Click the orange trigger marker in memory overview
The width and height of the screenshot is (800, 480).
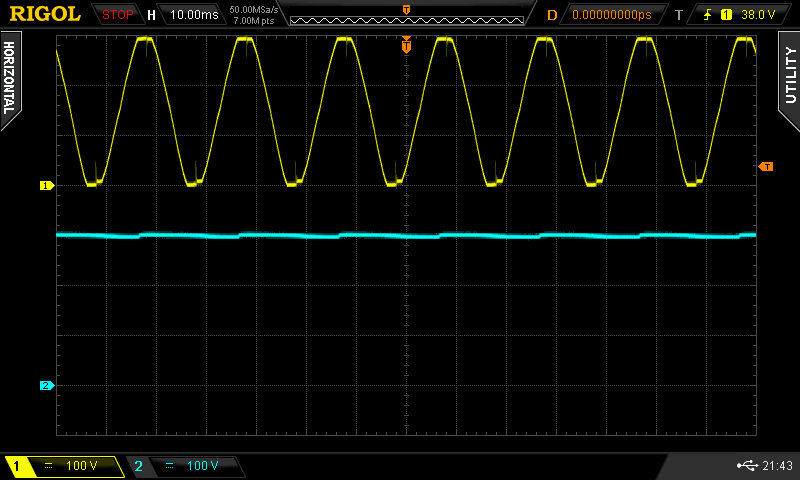pyautogui.click(x=407, y=10)
